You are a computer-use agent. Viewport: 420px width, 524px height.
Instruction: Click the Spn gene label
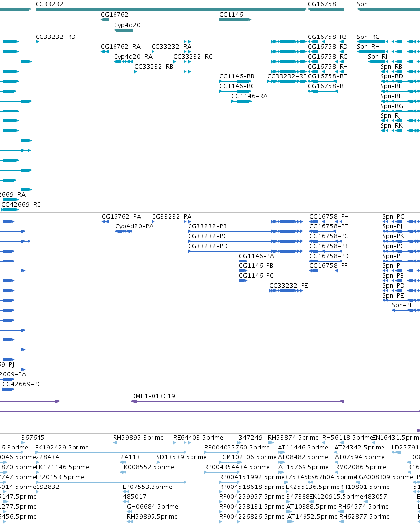(x=362, y=4)
